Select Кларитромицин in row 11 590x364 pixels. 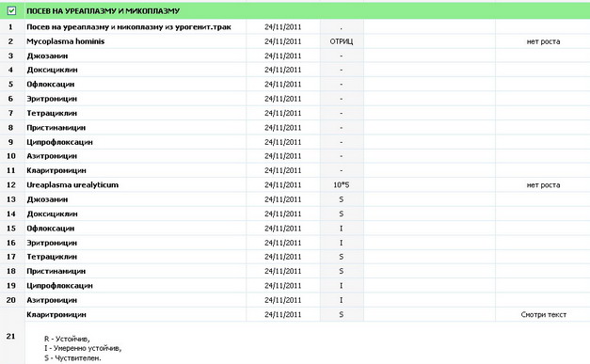(56, 170)
